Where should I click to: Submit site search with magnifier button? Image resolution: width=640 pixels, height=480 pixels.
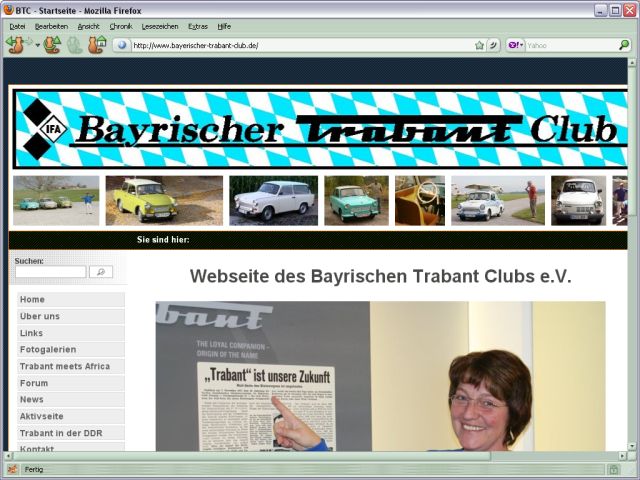pyautogui.click(x=101, y=272)
